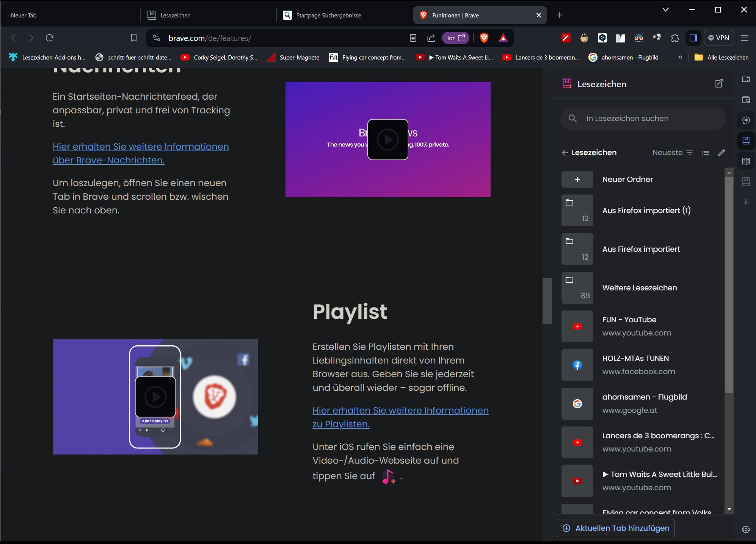
Task: Open Brave Talk sidebar icon
Action: coord(746,79)
